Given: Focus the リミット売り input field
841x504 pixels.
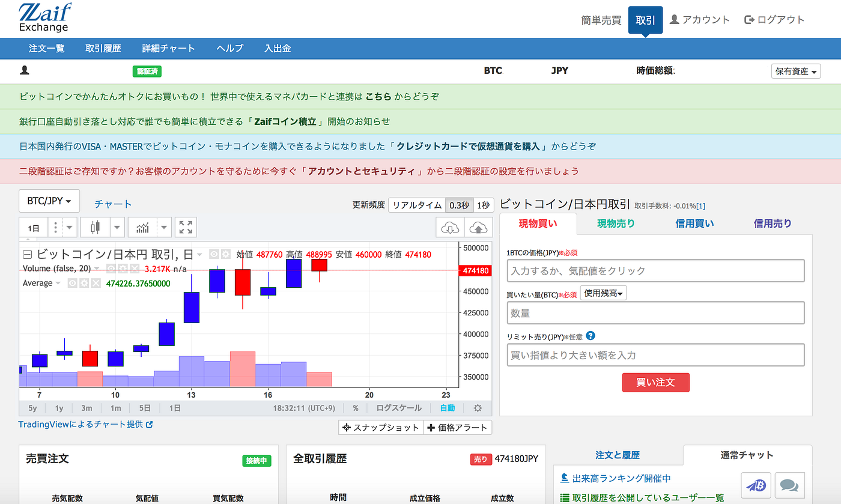Looking at the screenshot, I should (655, 355).
